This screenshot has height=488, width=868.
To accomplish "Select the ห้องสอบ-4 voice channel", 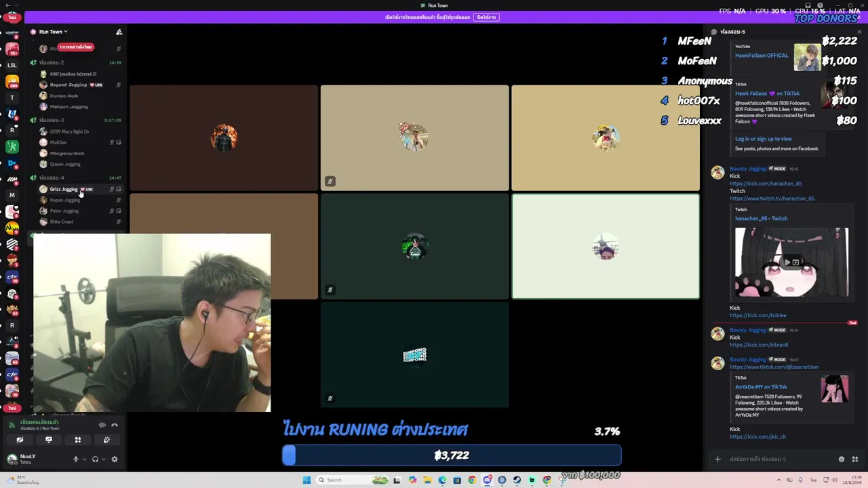I will [52, 178].
